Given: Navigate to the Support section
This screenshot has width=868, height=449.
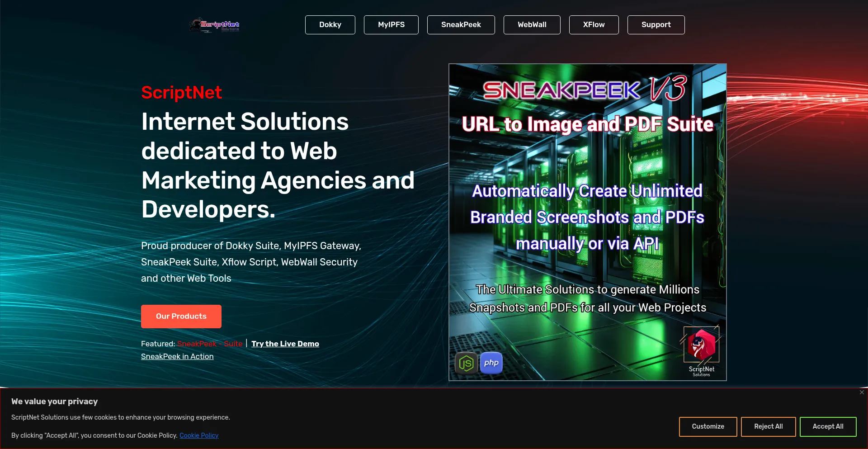Looking at the screenshot, I should (x=656, y=25).
